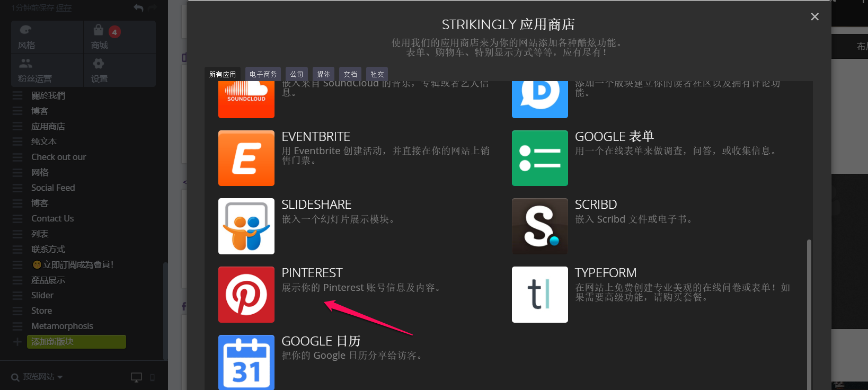Open the Typeform app icon
This screenshot has width=868, height=390.
[540, 295]
